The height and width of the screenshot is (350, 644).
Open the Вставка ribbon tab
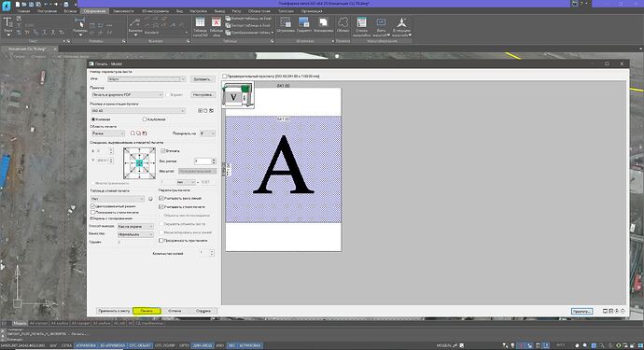point(70,11)
